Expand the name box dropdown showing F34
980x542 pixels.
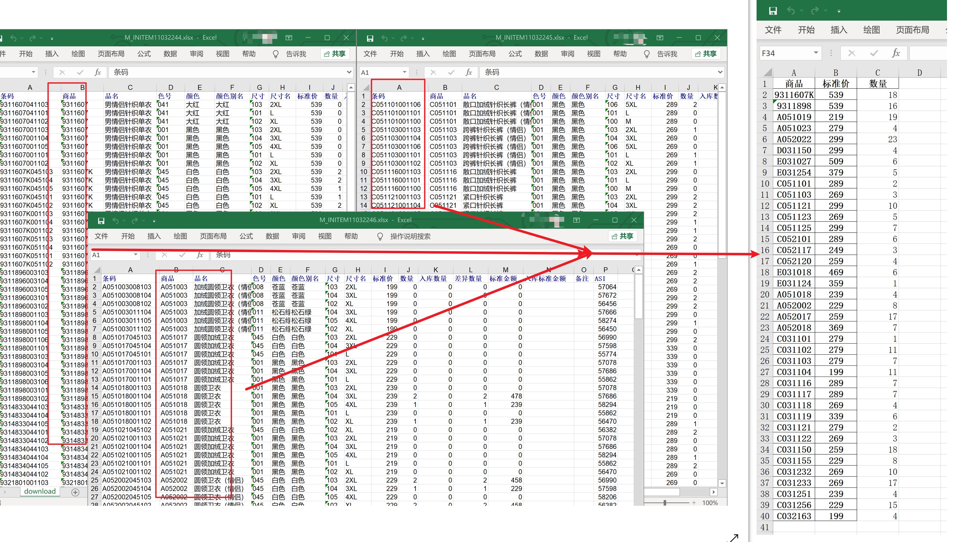point(816,53)
